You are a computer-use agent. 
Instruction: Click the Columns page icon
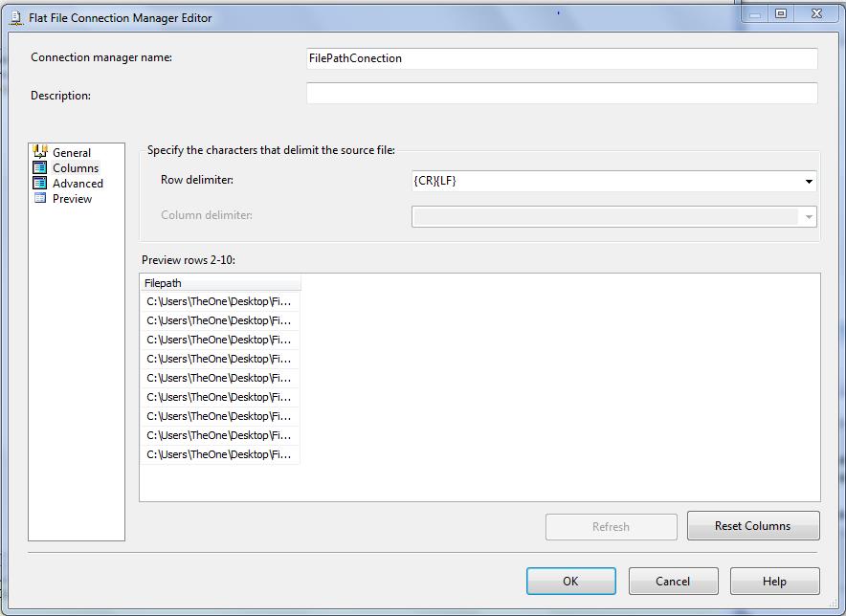click(40, 167)
